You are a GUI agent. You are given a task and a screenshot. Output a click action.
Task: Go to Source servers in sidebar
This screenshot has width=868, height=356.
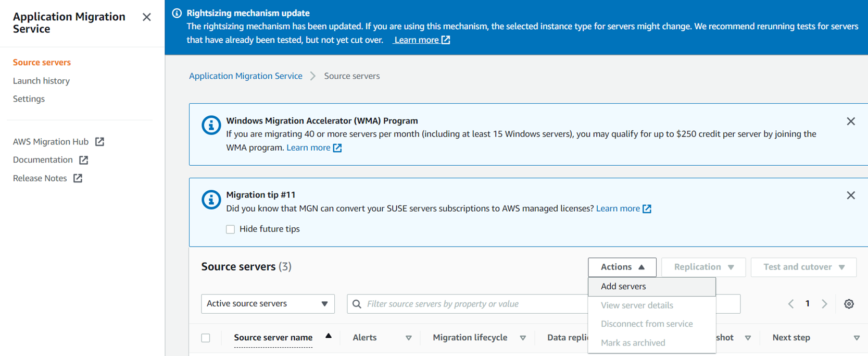tap(42, 63)
